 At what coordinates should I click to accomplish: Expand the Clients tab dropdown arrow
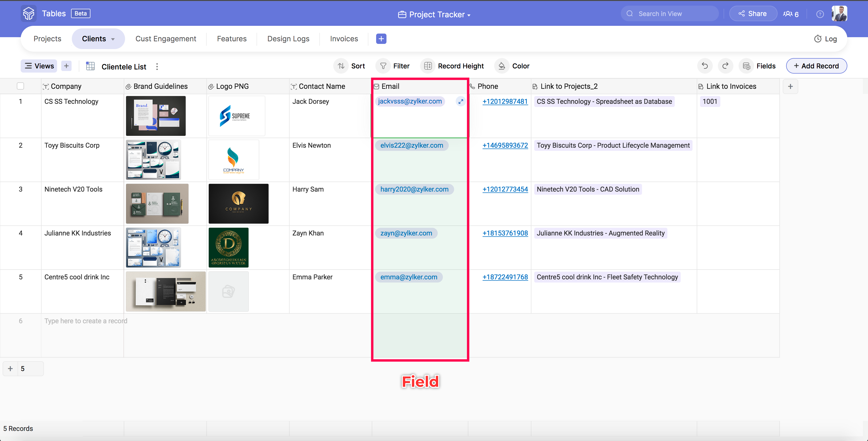pos(113,39)
